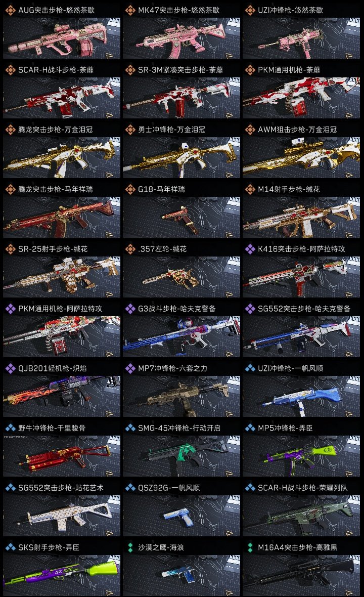Click the rarity icon beside 腾龙突击步枪-万金泪冠
This screenshot has width=364, height=597.
10,130
